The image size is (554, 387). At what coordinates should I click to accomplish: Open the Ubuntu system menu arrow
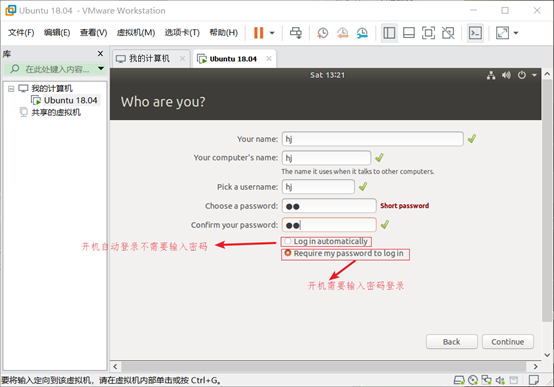534,75
